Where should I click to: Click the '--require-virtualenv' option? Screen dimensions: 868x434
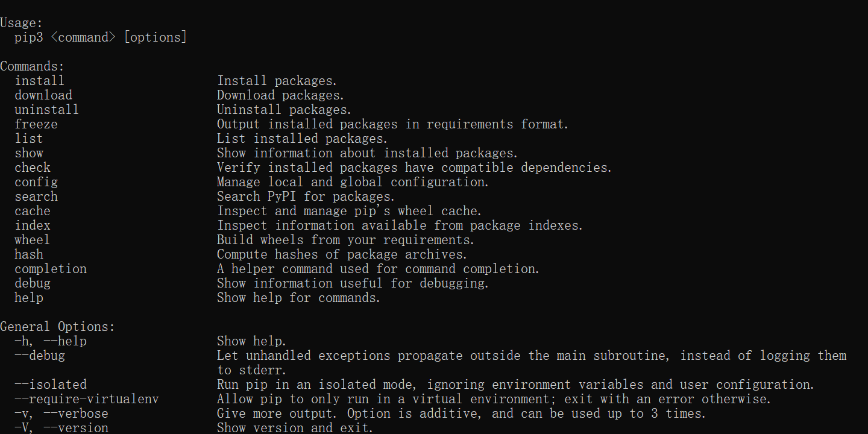click(87, 399)
